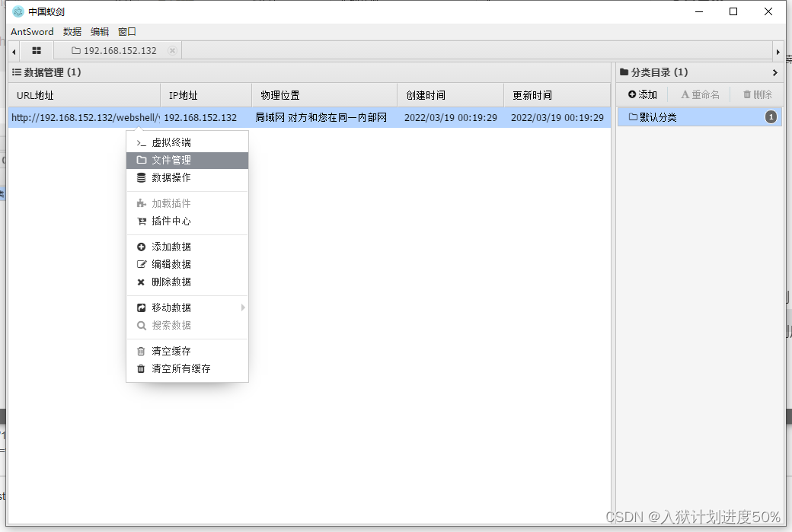Screen dimensions: 792x532
Task: Click 删除数据 to delete the entry
Action: coord(187,282)
